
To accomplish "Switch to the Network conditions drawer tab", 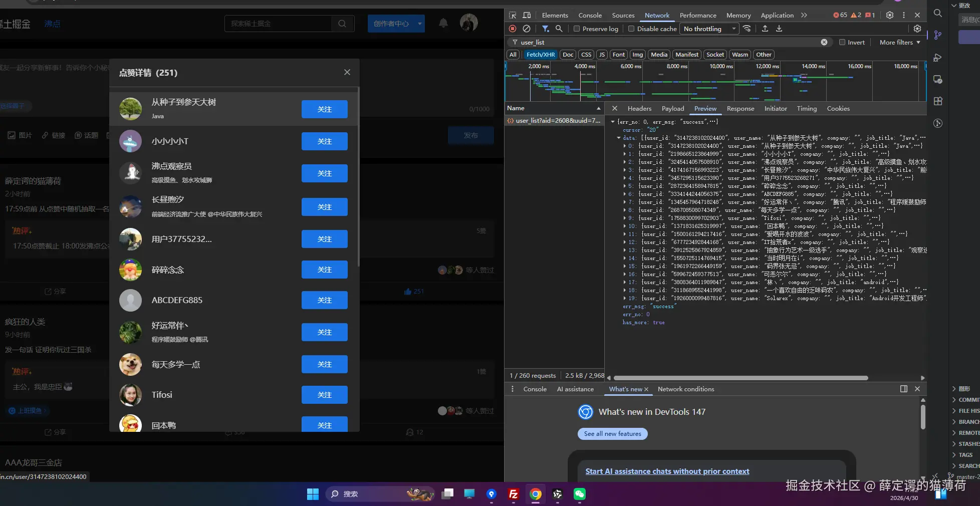I will [x=686, y=389].
